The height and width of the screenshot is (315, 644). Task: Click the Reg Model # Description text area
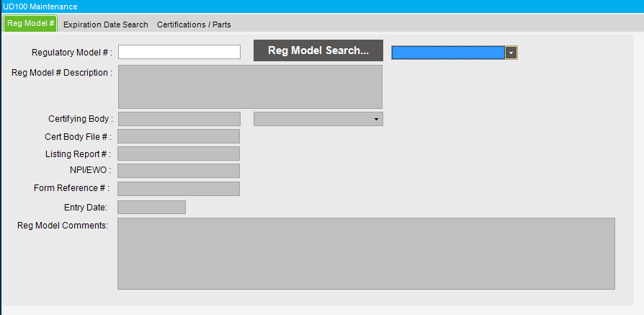[x=250, y=86]
